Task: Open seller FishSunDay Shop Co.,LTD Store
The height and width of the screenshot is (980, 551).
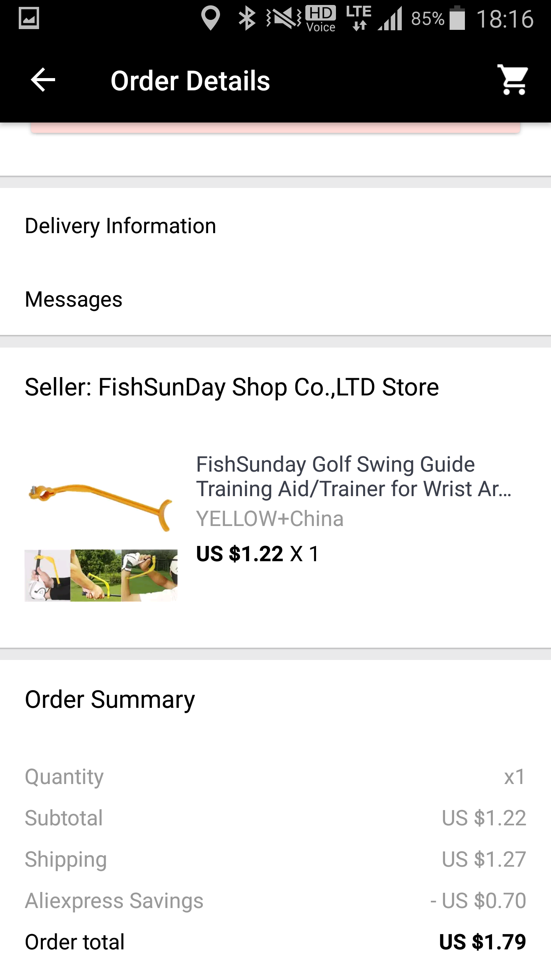Action: click(x=231, y=387)
